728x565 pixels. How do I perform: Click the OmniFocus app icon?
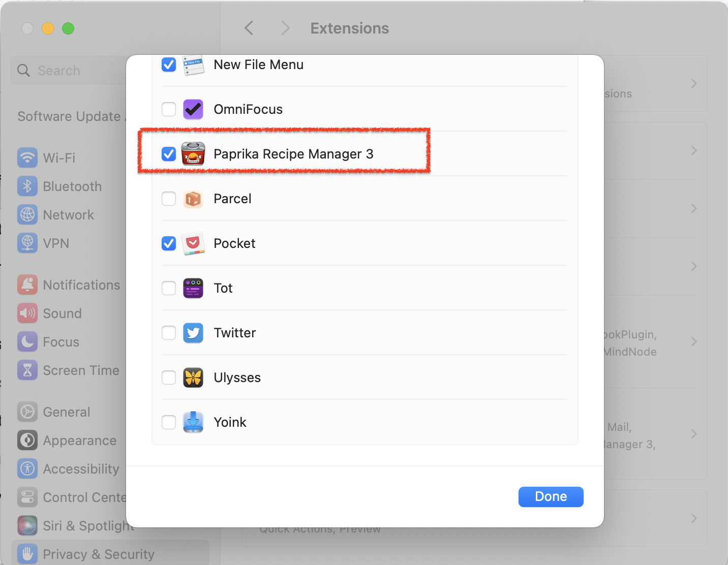click(x=193, y=109)
